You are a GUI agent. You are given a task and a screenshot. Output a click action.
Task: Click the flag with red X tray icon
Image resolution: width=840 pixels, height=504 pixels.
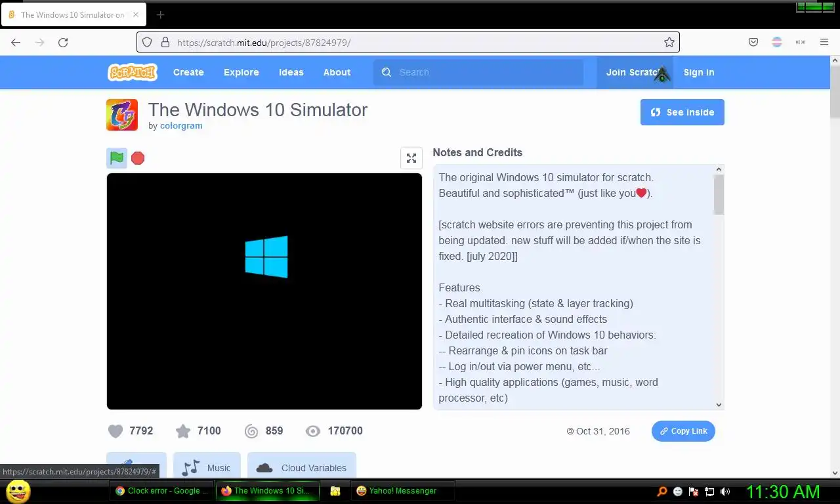point(694,492)
